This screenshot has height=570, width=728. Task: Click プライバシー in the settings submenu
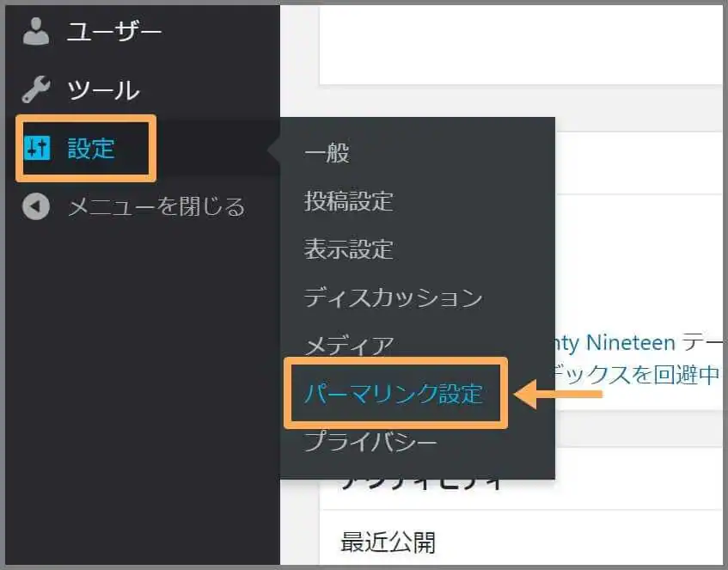coord(370,443)
